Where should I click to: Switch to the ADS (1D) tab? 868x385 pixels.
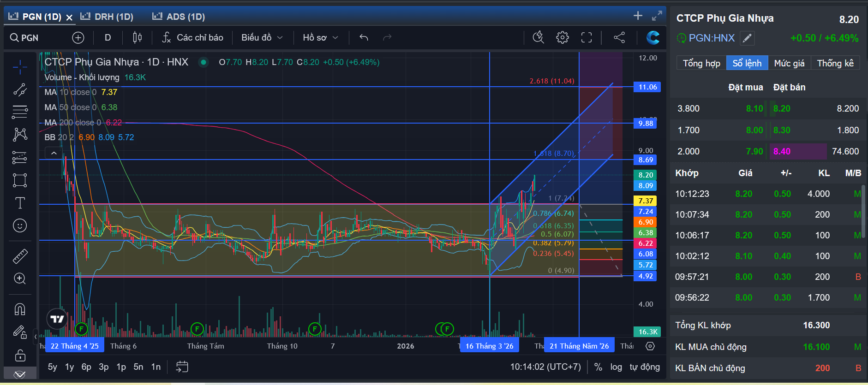pyautogui.click(x=179, y=17)
